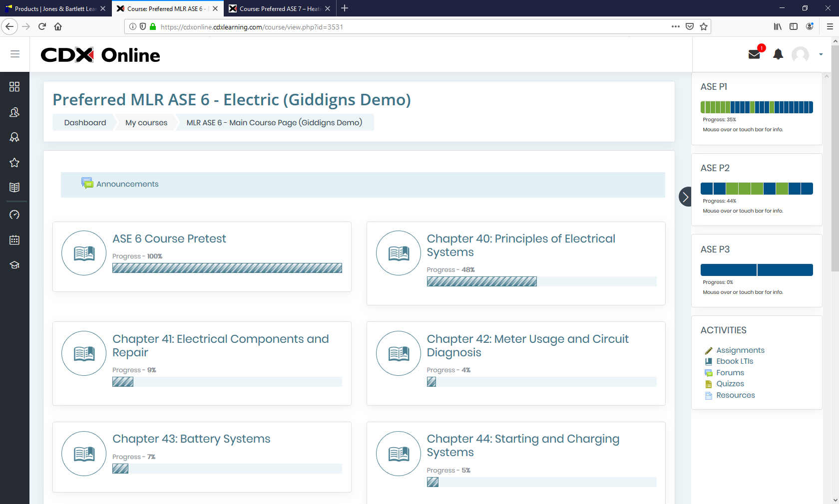
Task: Open Chapter 42: Meter Usage and Circuit Diagnosis
Action: [x=527, y=345]
